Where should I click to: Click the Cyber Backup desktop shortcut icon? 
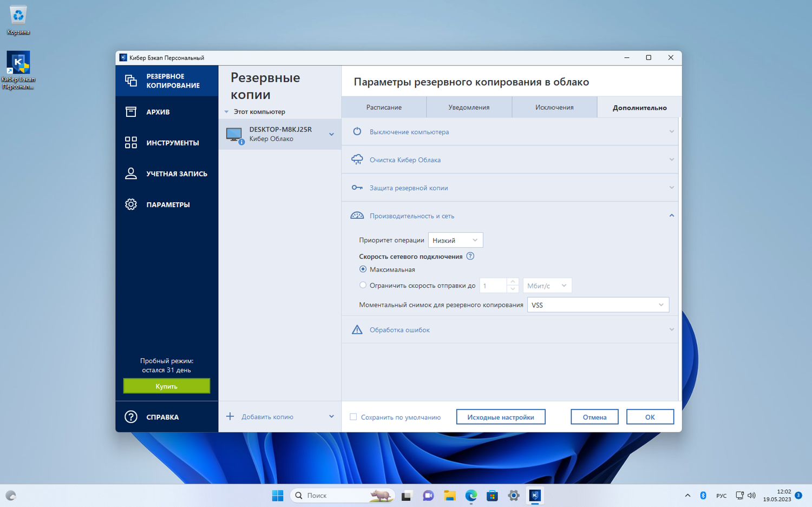[x=18, y=70]
